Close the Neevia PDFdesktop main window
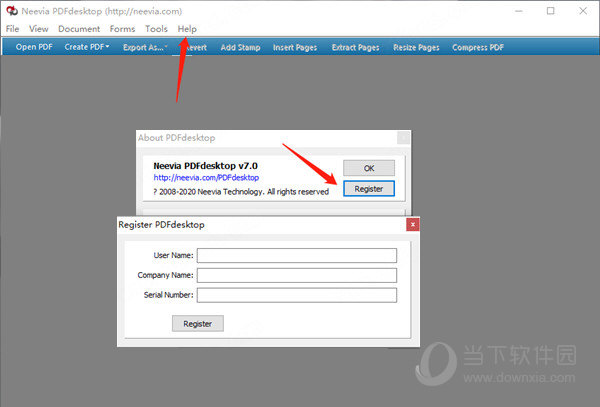This screenshot has height=407, width=600. (x=583, y=11)
